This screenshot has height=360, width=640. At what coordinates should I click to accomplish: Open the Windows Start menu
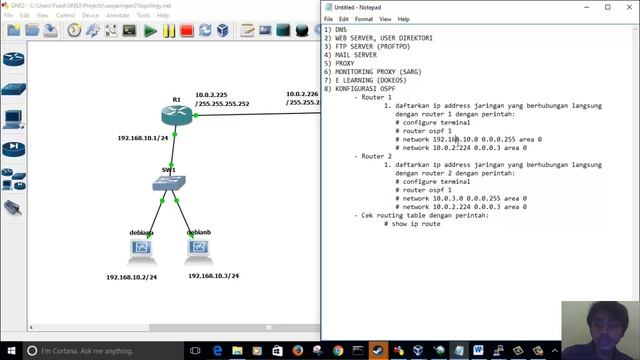click(11, 351)
